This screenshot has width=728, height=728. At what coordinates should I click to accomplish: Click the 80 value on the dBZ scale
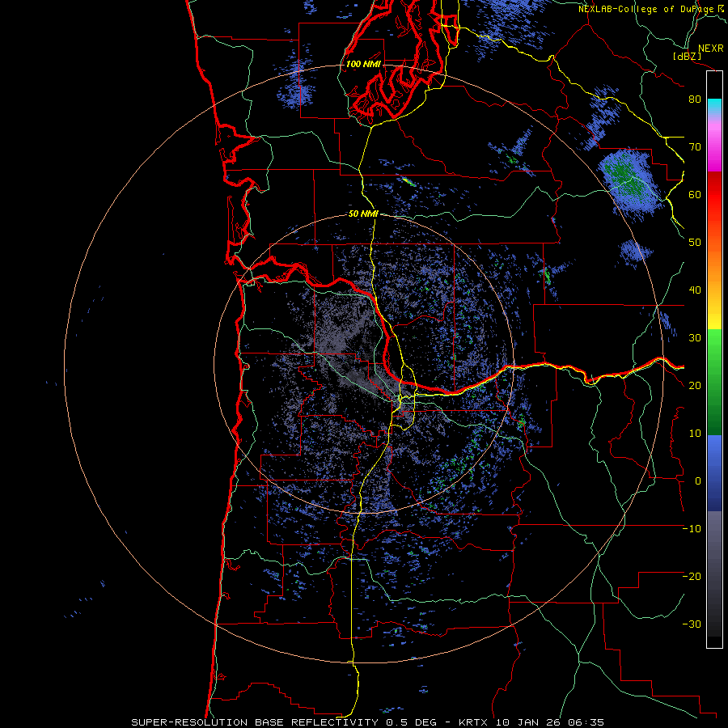(x=695, y=99)
